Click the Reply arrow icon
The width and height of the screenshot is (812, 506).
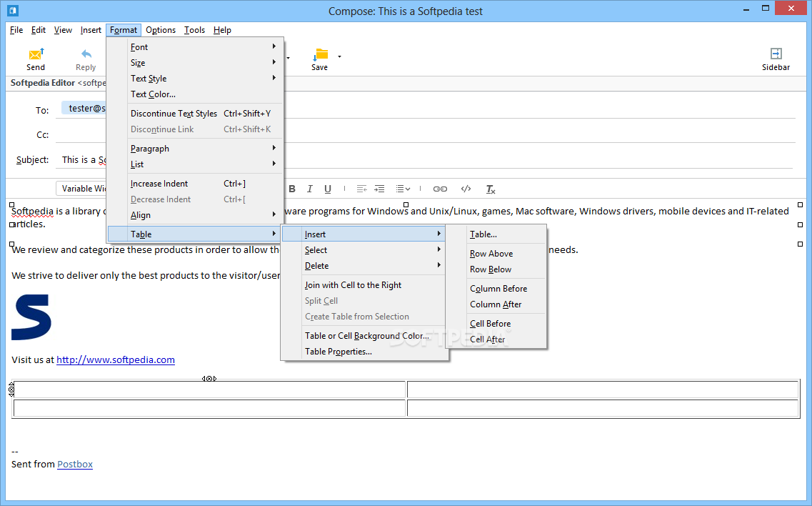(86, 54)
